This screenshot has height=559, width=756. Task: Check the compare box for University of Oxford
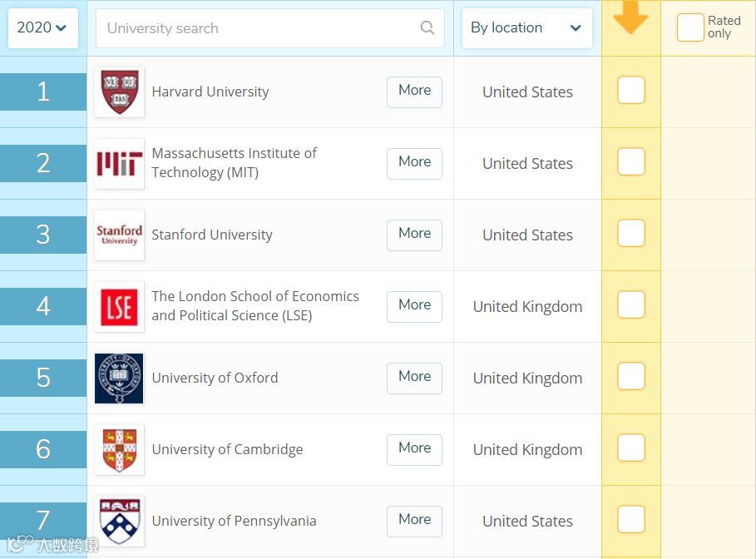(631, 377)
